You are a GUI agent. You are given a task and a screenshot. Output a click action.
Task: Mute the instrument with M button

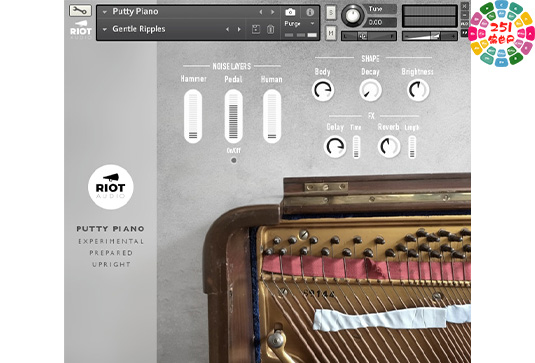pos(331,33)
